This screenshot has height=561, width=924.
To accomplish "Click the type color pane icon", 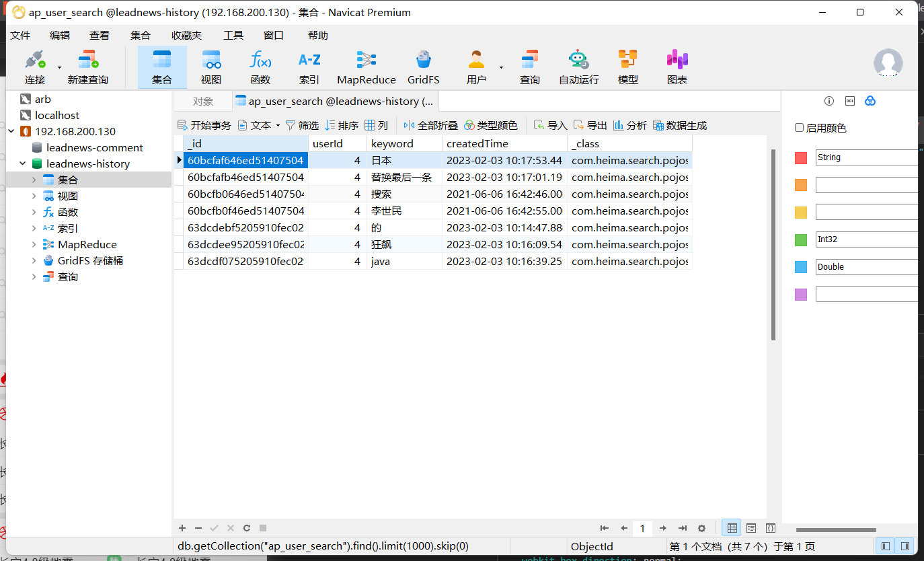I will click(x=870, y=101).
